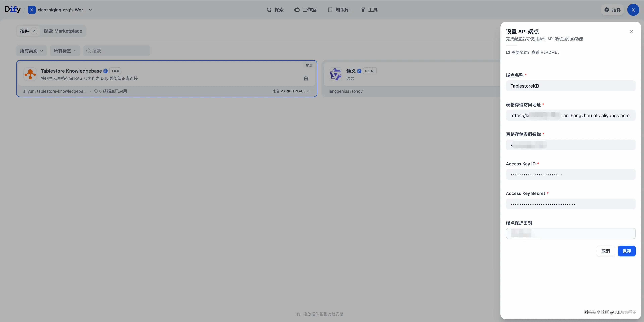Click the aliyun / tablestore-knowledgeba... label
The image size is (644, 322).
click(55, 91)
